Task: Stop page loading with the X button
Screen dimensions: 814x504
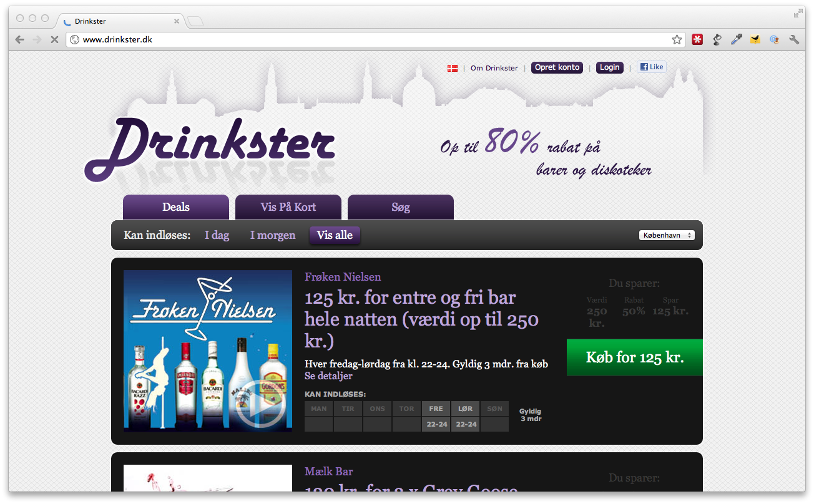Action: 54,39
